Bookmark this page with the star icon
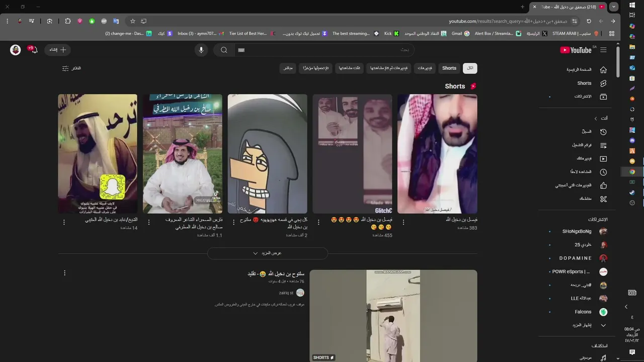Screen dimensions: 644x362 [x=133, y=21]
